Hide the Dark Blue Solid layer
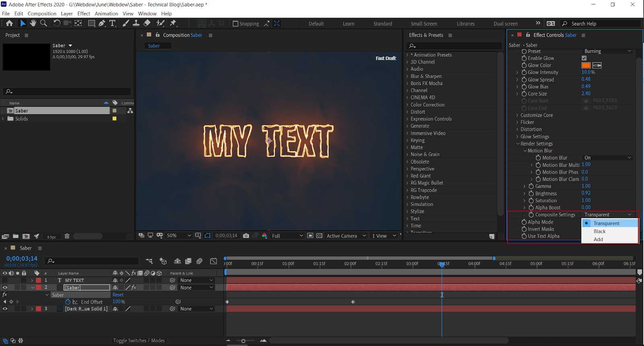The image size is (644, 346). (x=5, y=309)
